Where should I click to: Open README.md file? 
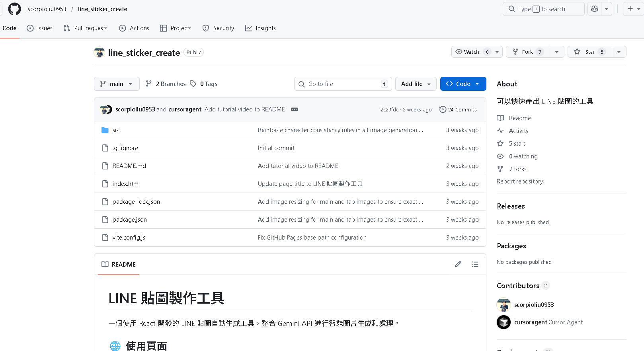tap(129, 166)
